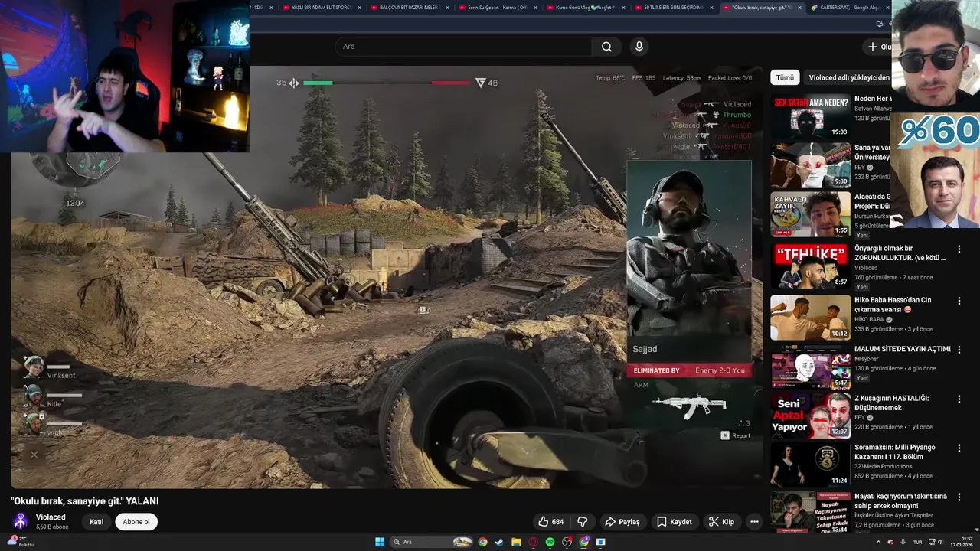The image size is (980, 551).
Task: Open the video's more actions ellipsis
Action: [754, 522]
